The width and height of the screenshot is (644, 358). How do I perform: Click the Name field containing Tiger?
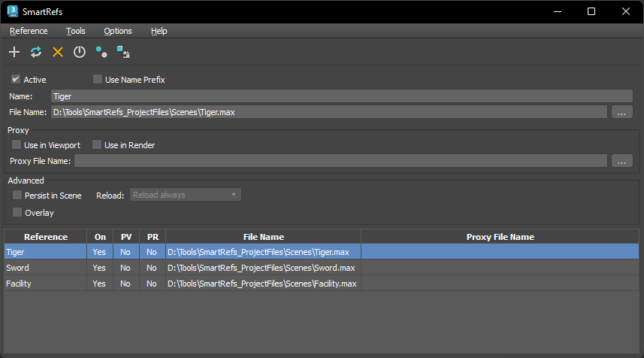342,96
